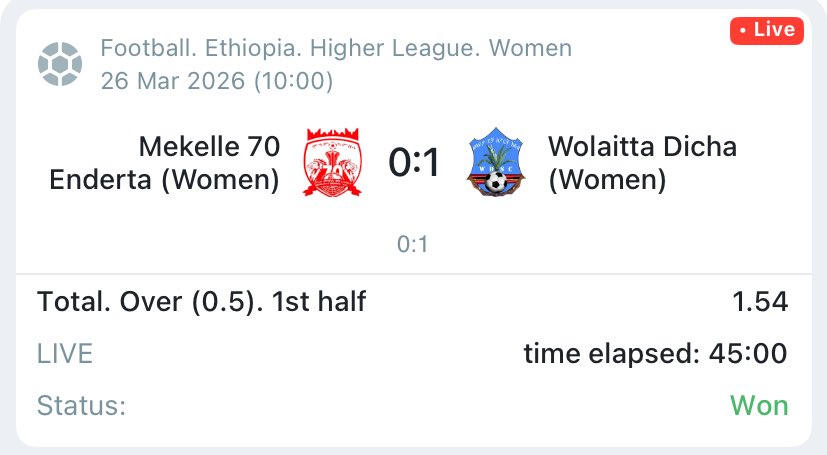Select the Total. Over (0.5). 1st half bet
The width and height of the screenshot is (827, 455).
201,301
